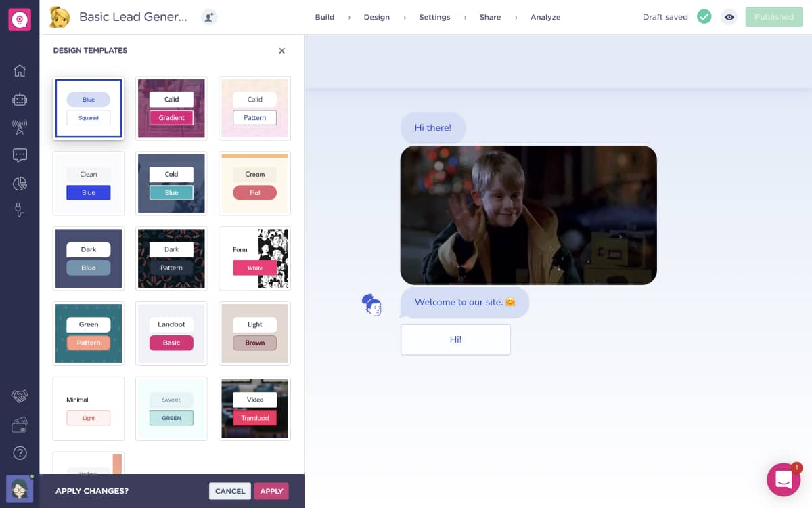Click the Welcome to our site message
This screenshot has height=508, width=812.
(465, 302)
